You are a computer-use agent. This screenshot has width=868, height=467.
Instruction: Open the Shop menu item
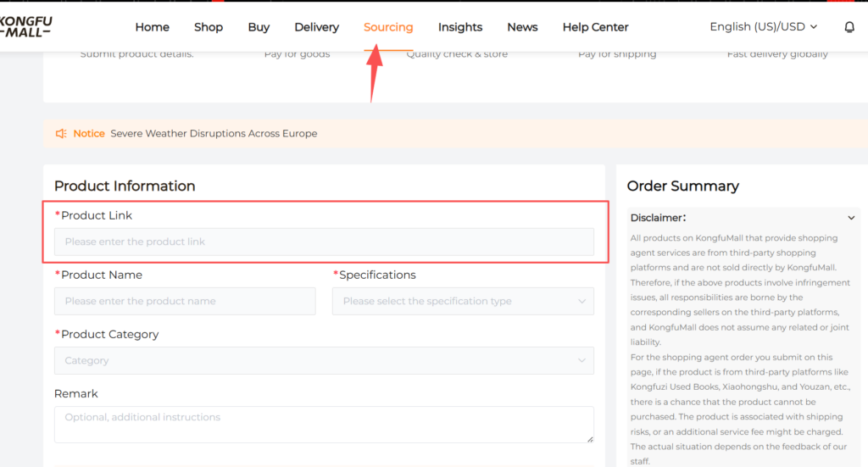(209, 27)
